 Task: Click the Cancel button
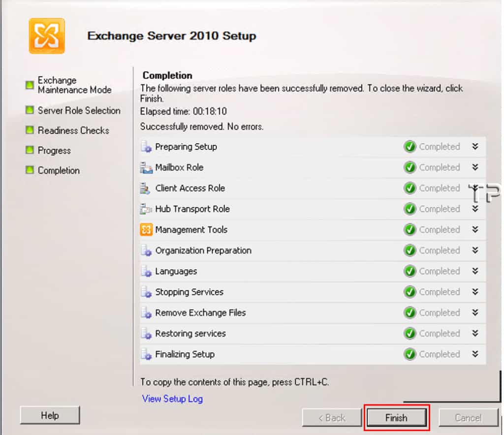pyautogui.click(x=469, y=418)
